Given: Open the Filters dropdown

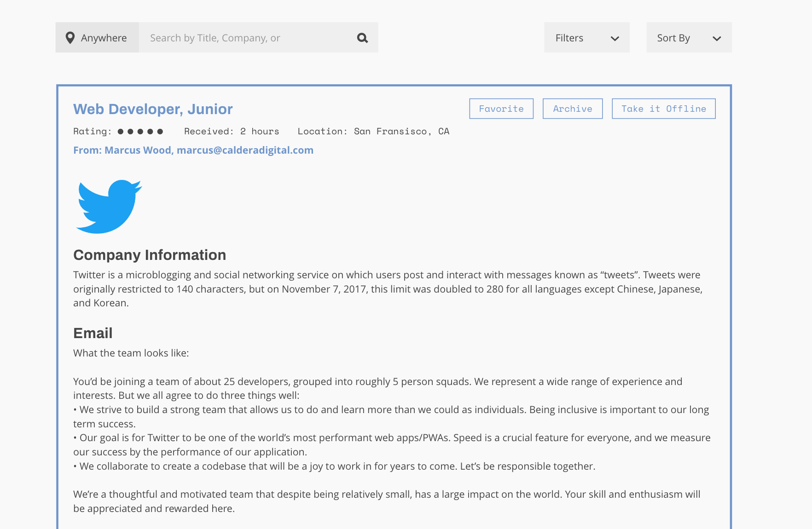Looking at the screenshot, I should pos(587,38).
